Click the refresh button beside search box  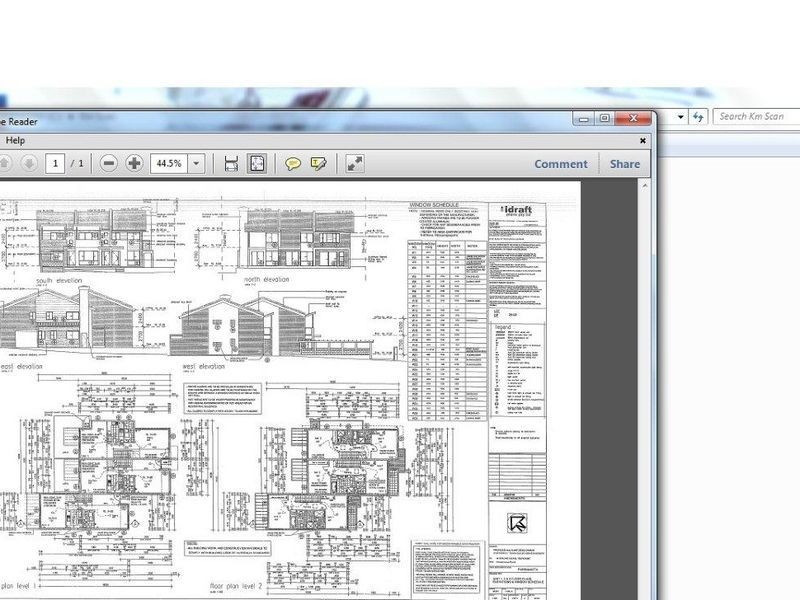[698, 117]
